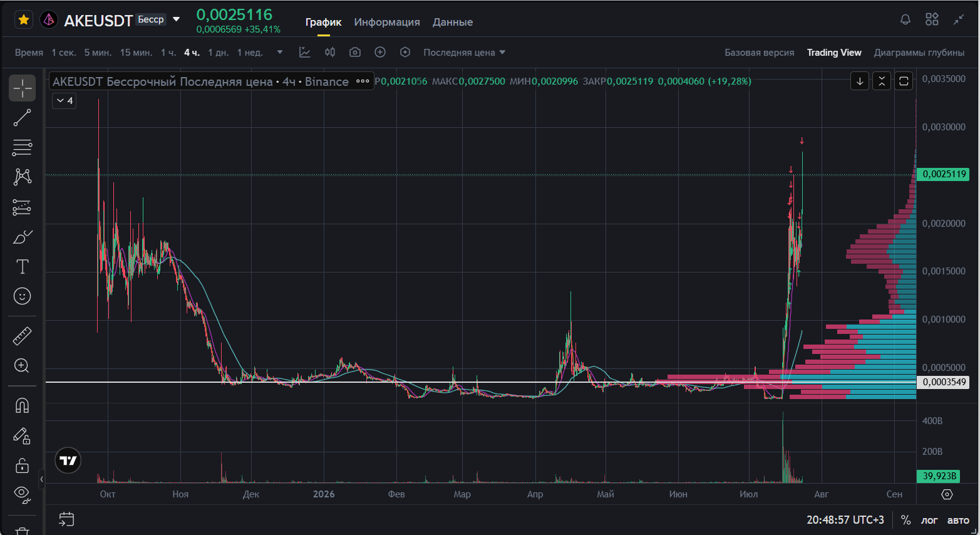The height and width of the screenshot is (535, 980).
Task: Select the 1 сек. timeframe
Action: (x=64, y=53)
